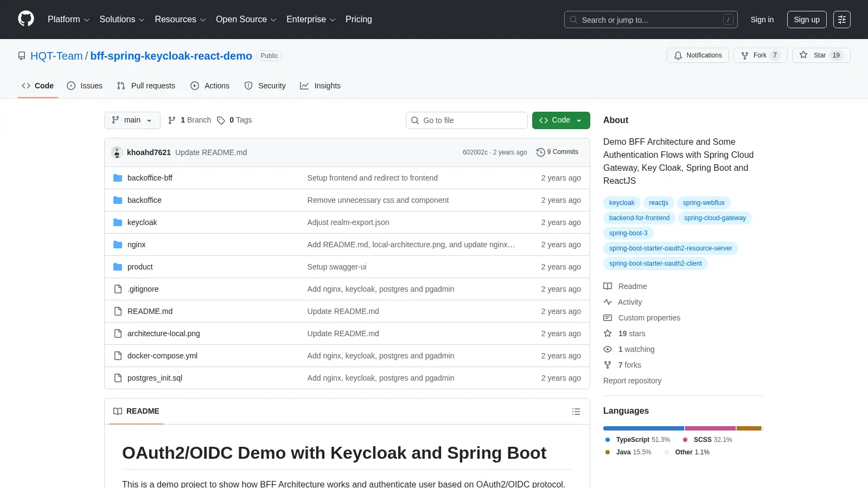Click the 602002c commit hash
Viewport: 868px width, 488px height.
(475, 152)
